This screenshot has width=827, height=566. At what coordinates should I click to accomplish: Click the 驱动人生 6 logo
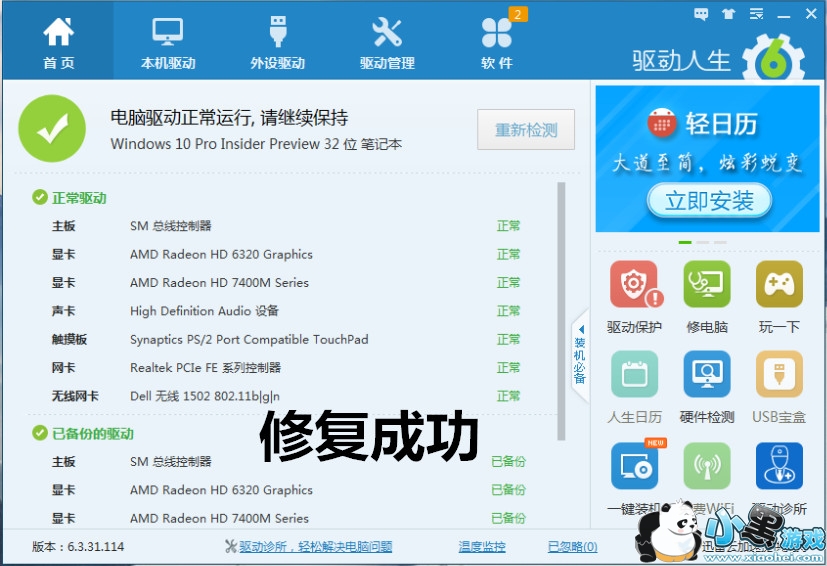[x=718, y=59]
